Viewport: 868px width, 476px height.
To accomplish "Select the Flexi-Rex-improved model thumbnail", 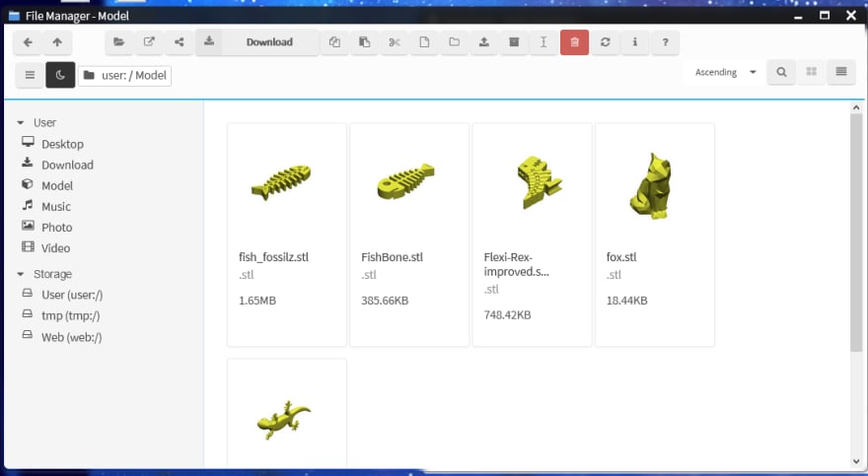I will point(539,182).
